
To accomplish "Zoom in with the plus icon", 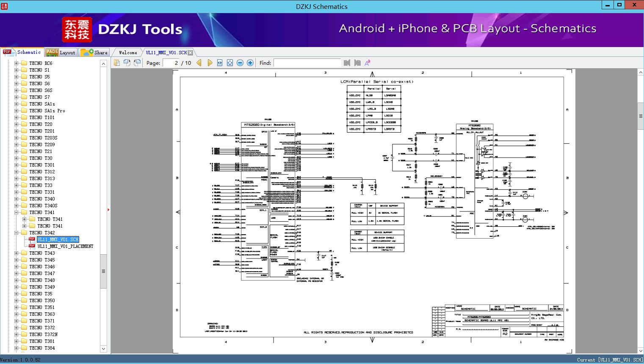I will pos(250,63).
